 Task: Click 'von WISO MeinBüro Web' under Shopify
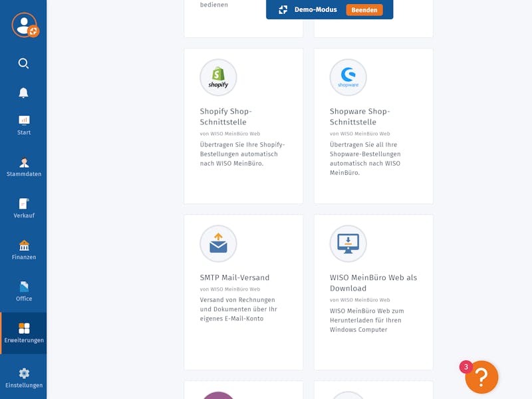tap(229, 134)
